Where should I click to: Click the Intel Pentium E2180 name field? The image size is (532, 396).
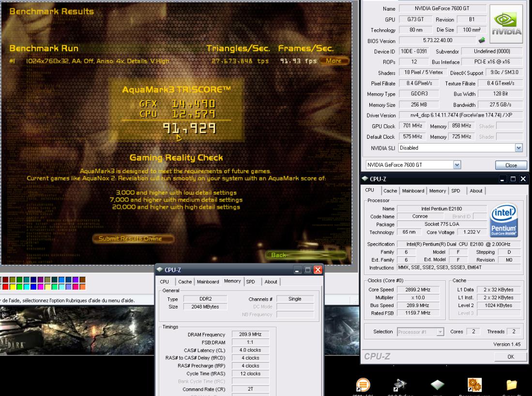coord(441,209)
